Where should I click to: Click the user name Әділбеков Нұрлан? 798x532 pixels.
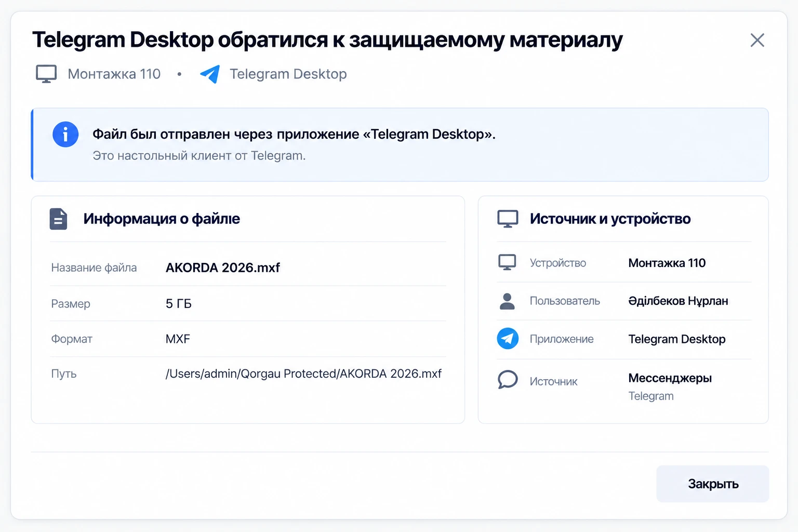tap(678, 301)
